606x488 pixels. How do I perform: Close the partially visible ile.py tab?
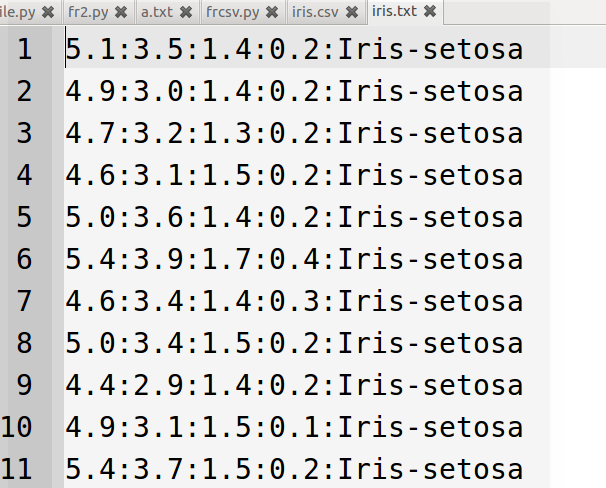(x=48, y=12)
